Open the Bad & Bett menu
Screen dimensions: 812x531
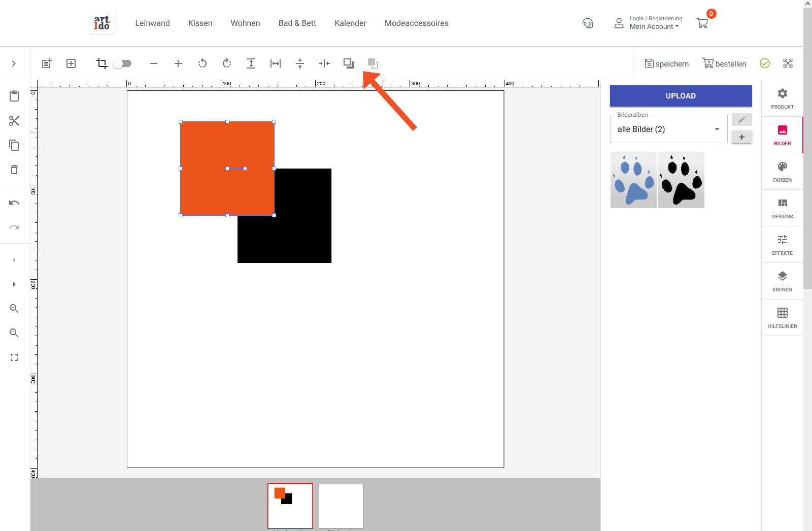pyautogui.click(x=297, y=23)
